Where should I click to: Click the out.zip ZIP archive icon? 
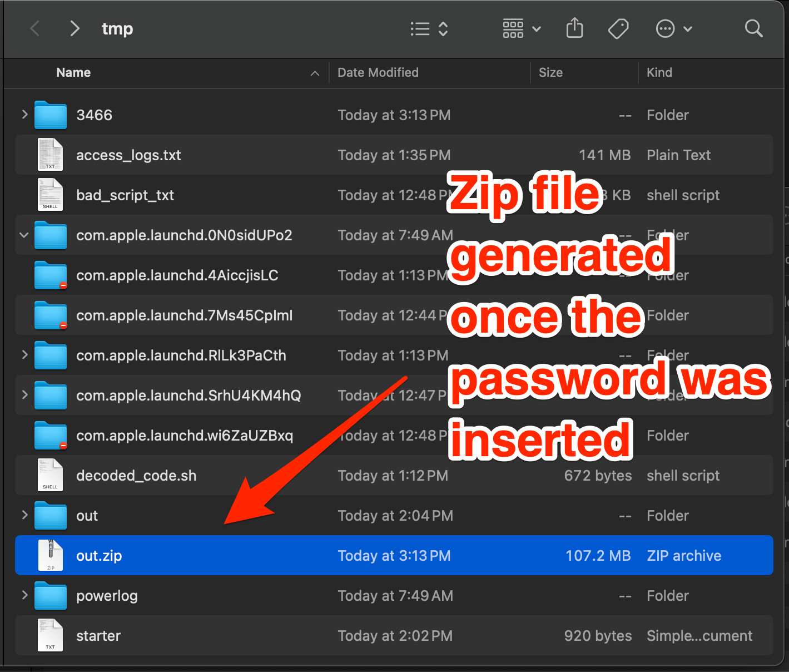[50, 555]
